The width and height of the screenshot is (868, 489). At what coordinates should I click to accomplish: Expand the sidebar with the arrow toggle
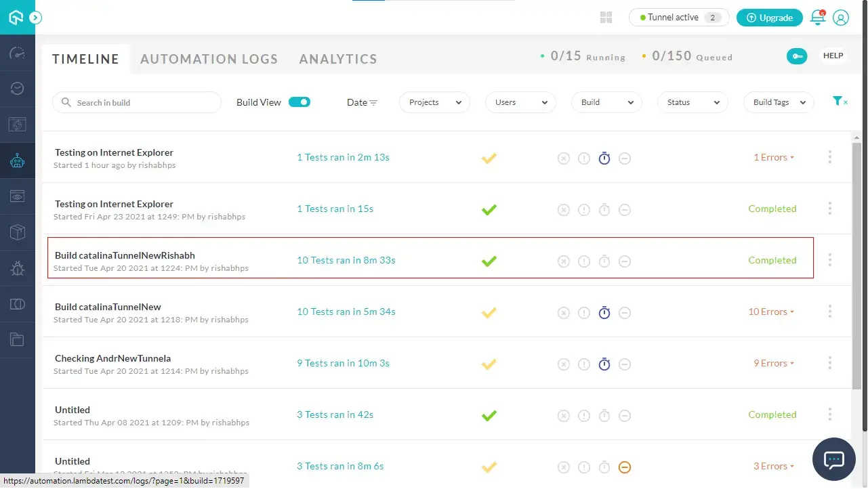(x=36, y=18)
